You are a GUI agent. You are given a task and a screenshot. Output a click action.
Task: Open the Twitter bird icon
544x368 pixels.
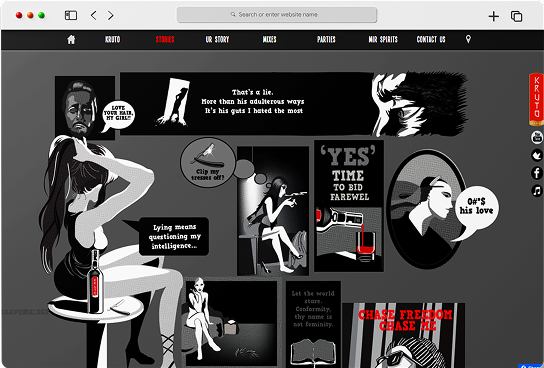(x=537, y=155)
